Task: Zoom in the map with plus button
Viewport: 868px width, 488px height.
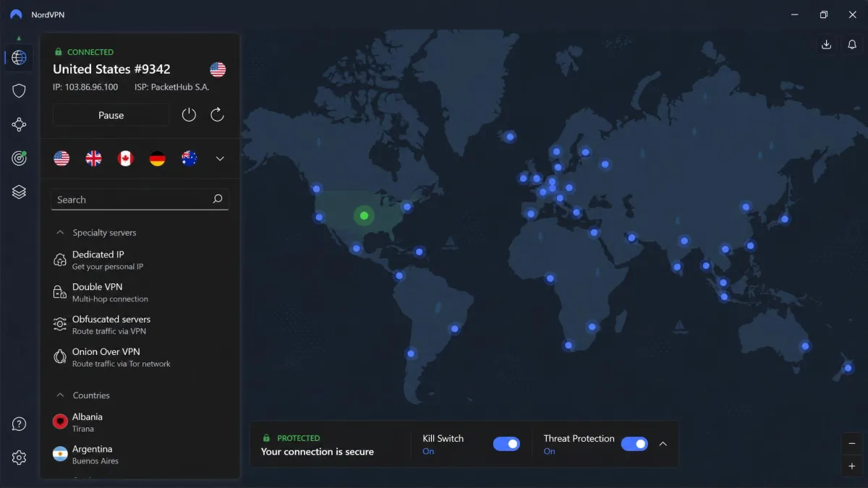Action: click(852, 466)
